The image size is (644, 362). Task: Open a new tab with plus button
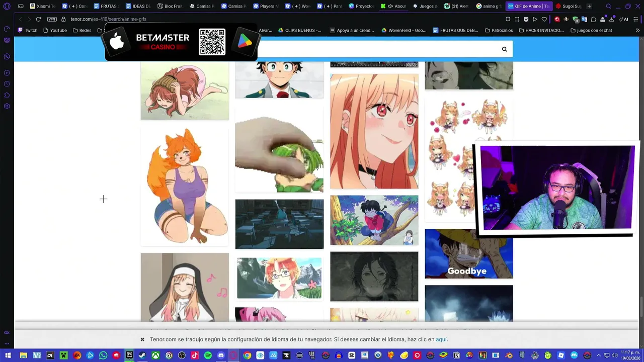[589, 6]
